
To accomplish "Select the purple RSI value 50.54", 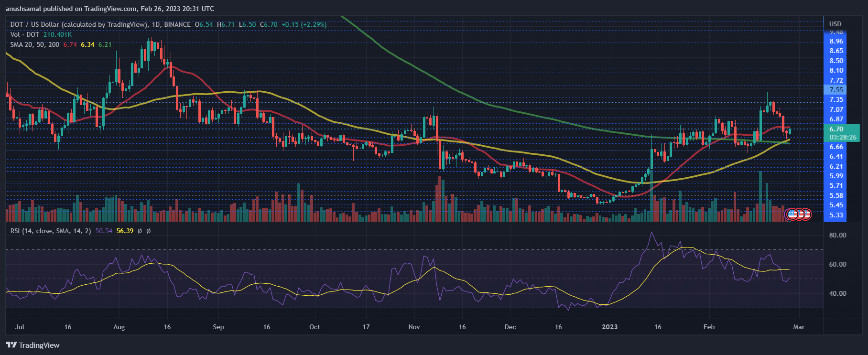I will tap(104, 231).
